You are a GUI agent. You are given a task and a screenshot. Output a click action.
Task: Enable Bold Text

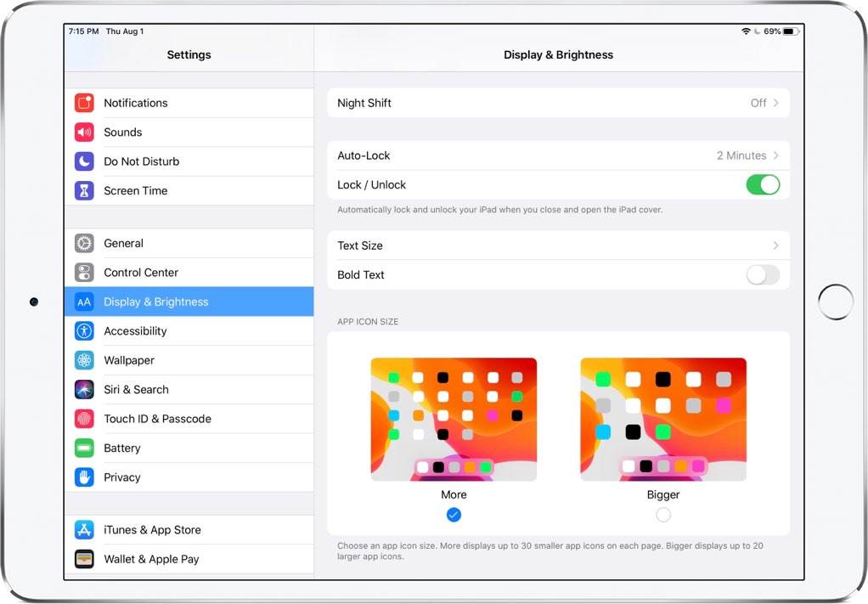pos(762,274)
